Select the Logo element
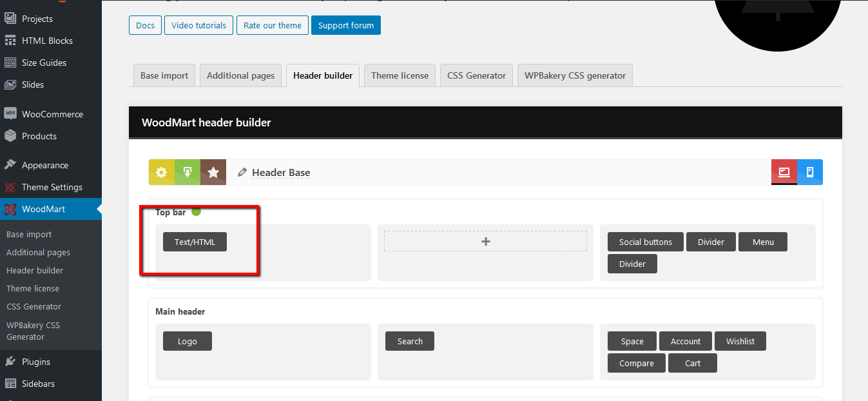Viewport: 868px width, 401px height. coord(188,341)
